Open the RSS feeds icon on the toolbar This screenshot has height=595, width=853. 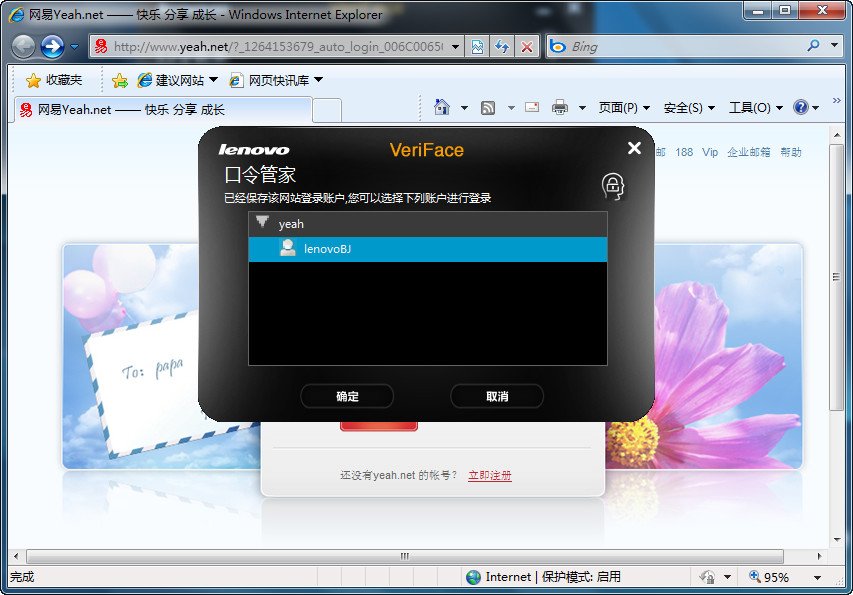coord(489,106)
